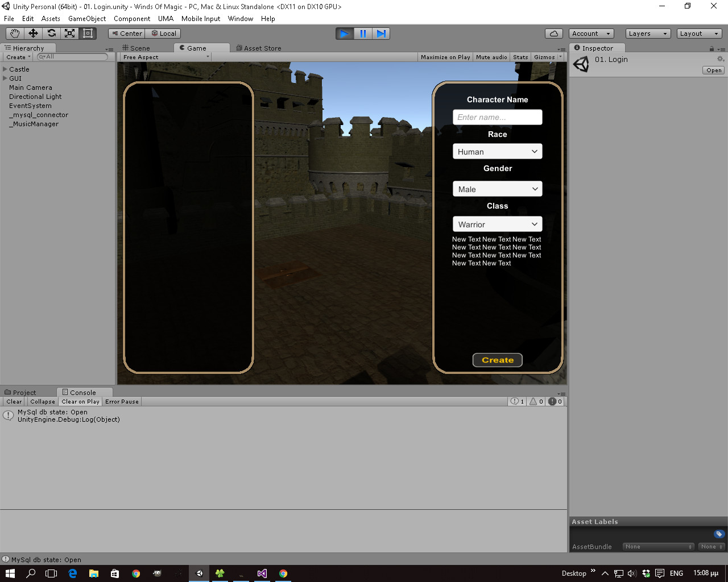Open the GameObject menu

pos(87,19)
